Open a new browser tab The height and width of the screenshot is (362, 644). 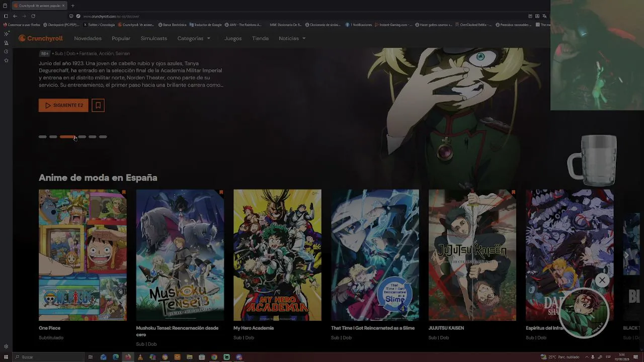pos(72,6)
